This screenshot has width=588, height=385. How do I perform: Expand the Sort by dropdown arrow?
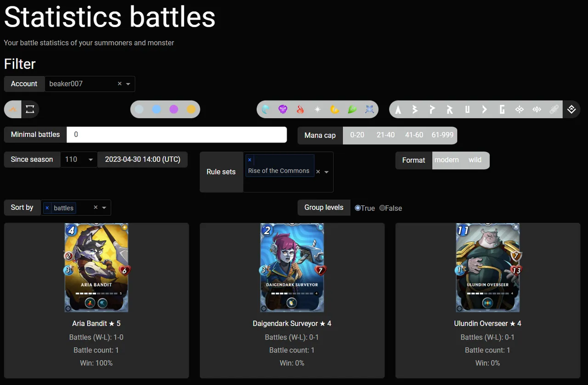click(104, 208)
